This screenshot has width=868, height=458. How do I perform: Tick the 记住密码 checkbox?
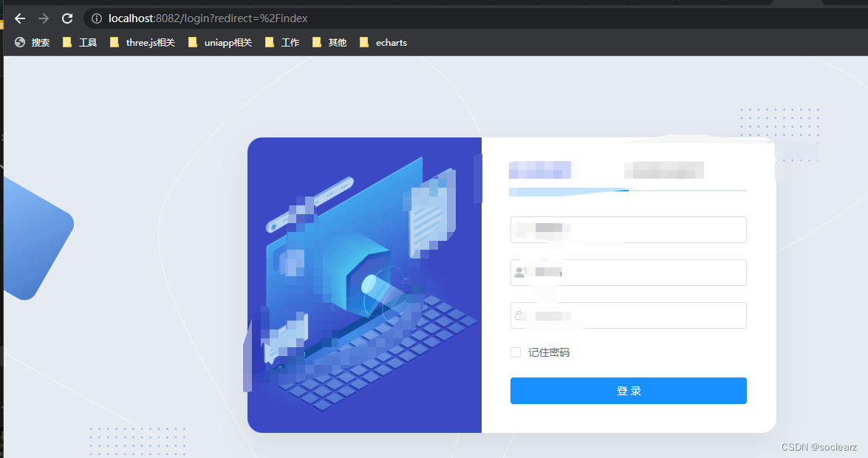[x=516, y=353]
